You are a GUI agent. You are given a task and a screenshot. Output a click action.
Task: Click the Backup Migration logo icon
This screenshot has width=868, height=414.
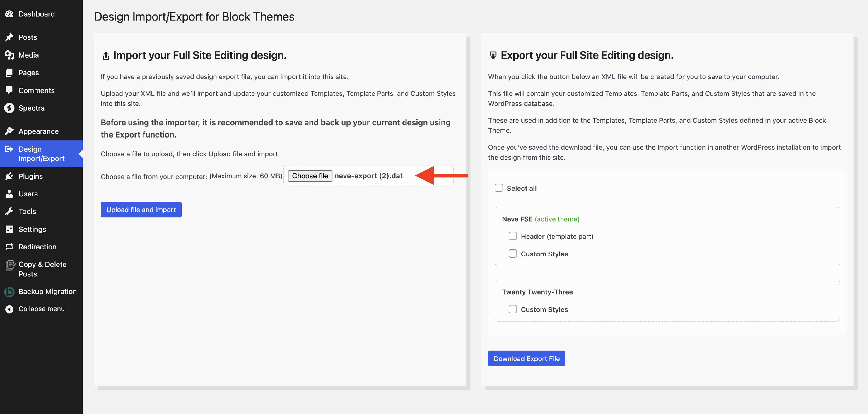pyautogui.click(x=10, y=292)
